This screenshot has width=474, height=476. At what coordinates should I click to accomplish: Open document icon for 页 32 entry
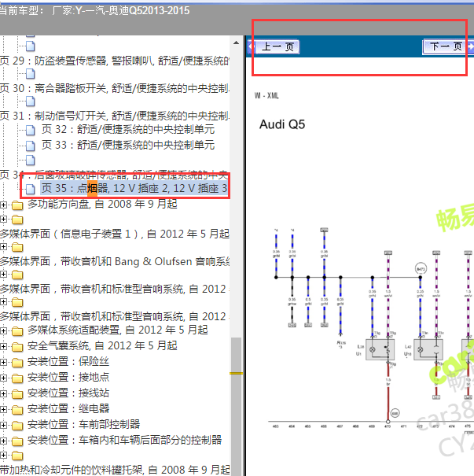tap(31, 131)
